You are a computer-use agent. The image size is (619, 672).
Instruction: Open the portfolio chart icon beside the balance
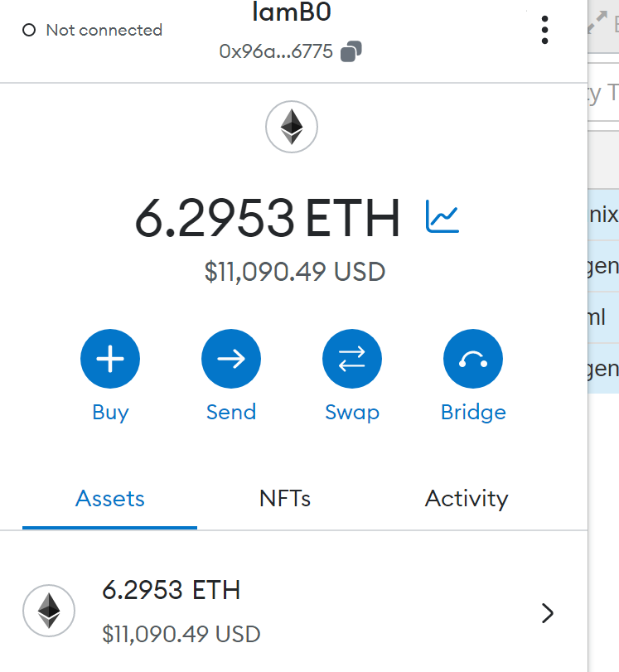point(442,216)
